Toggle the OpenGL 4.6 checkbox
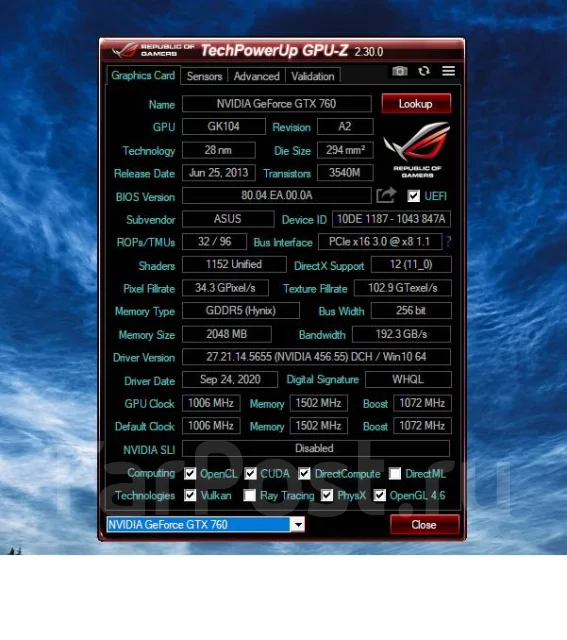This screenshot has width=567, height=640. tap(380, 496)
